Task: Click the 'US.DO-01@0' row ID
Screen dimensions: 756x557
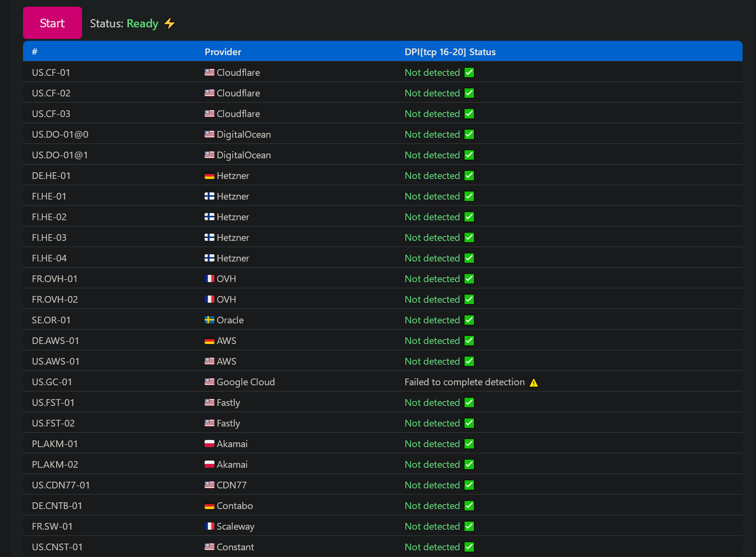Action: (x=60, y=134)
